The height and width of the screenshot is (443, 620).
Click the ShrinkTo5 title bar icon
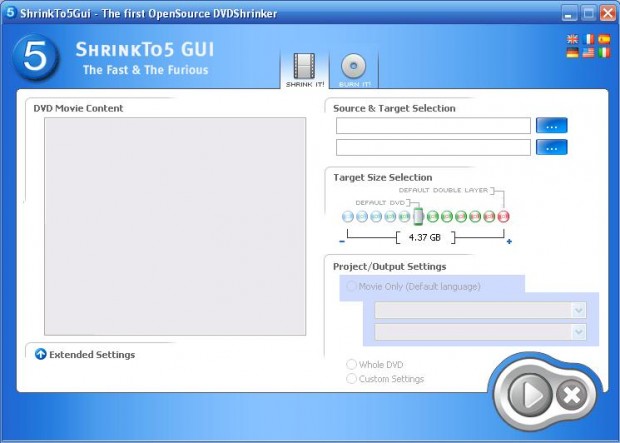pos(10,12)
